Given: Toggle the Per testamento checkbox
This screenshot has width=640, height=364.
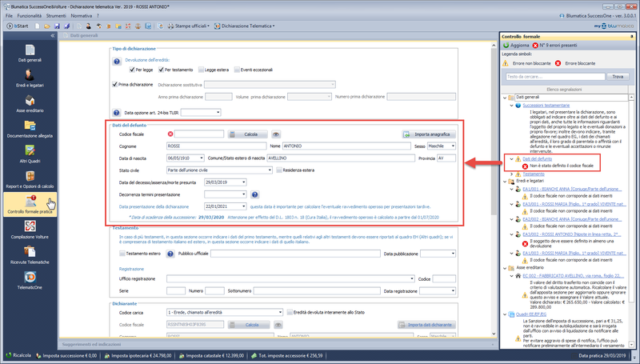Looking at the screenshot, I should 161,70.
